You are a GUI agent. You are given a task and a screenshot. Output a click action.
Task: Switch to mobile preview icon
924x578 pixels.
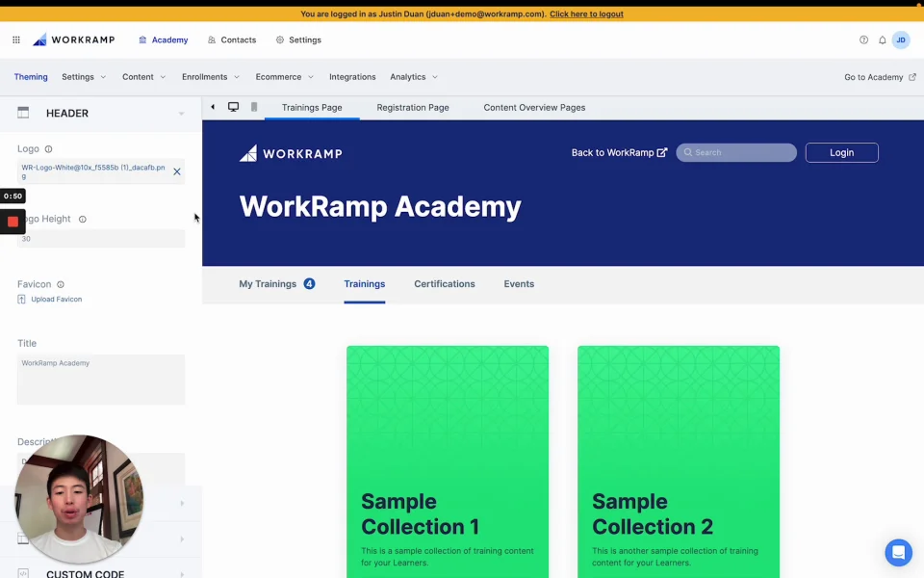point(254,107)
